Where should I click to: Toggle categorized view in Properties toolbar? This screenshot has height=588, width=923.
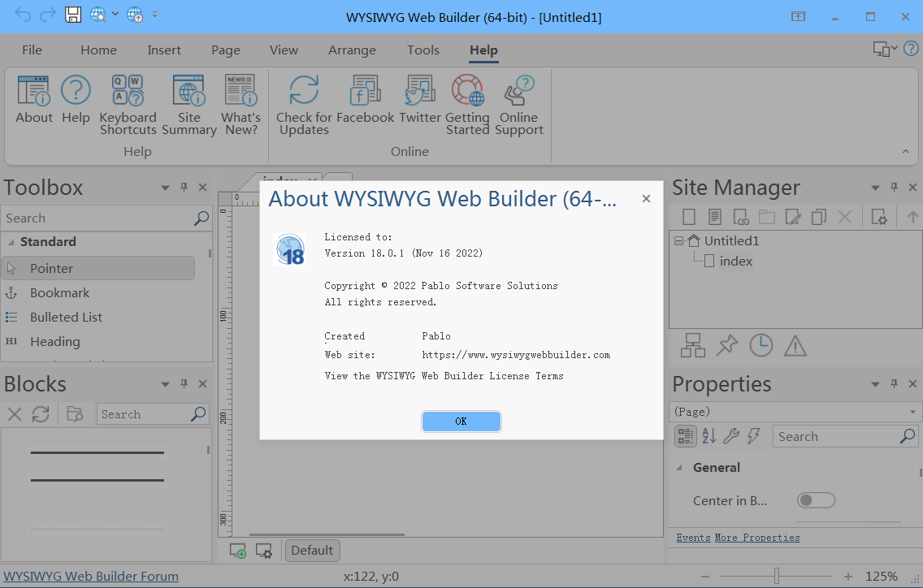pyautogui.click(x=685, y=436)
